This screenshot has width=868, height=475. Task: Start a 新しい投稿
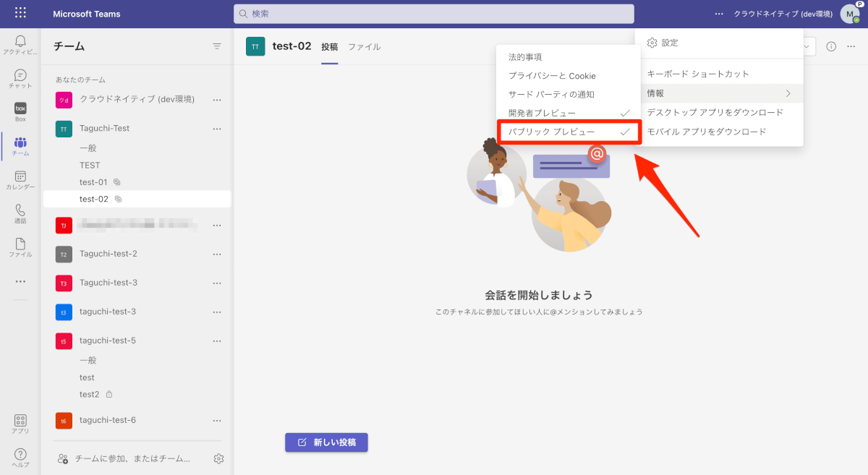[x=326, y=442]
